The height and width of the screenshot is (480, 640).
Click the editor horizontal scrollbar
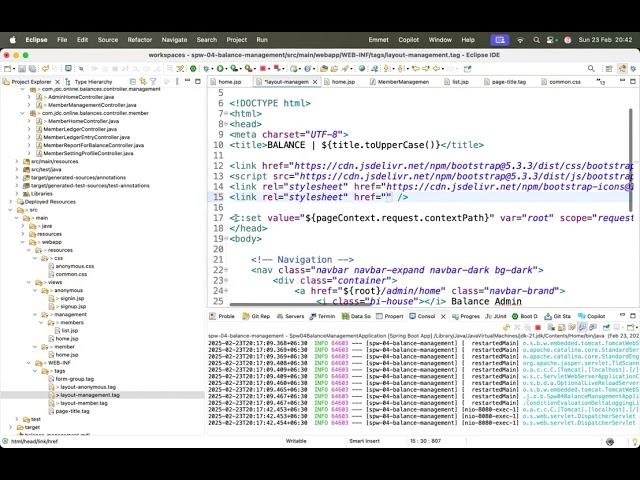[x=301, y=304]
